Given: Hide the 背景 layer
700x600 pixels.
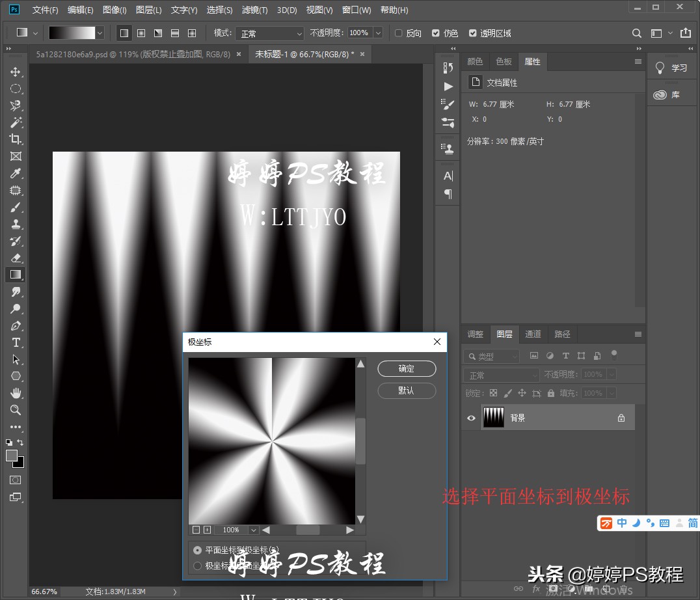Looking at the screenshot, I should click(x=471, y=417).
